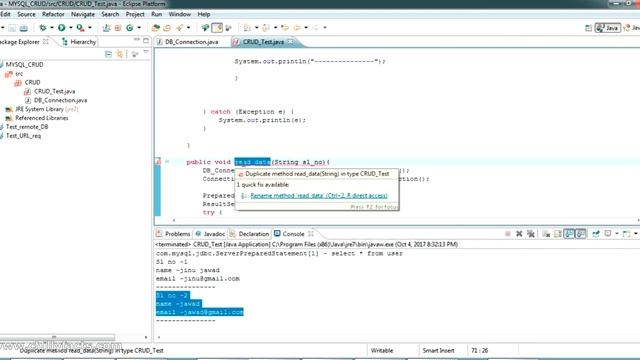Click the Back navigation arrow icon
The width and height of the screenshot is (640, 360).
pyautogui.click(x=297, y=28)
